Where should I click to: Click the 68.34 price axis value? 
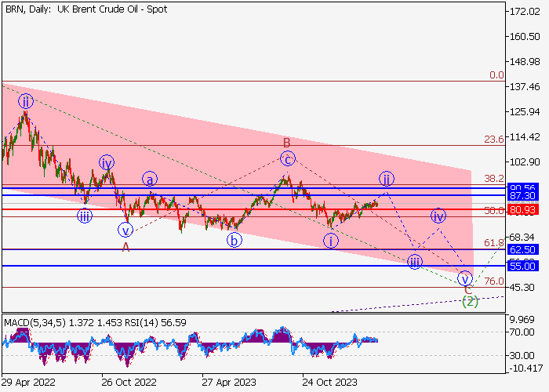522,238
